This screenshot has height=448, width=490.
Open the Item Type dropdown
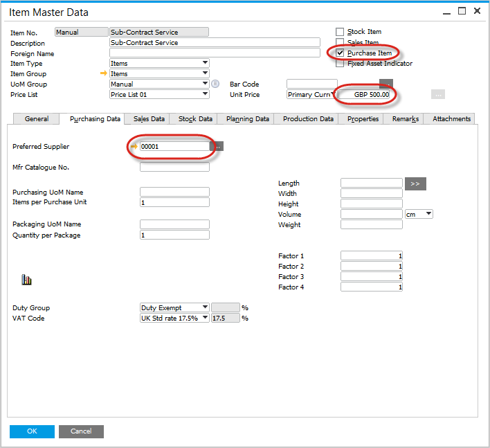tap(205, 63)
